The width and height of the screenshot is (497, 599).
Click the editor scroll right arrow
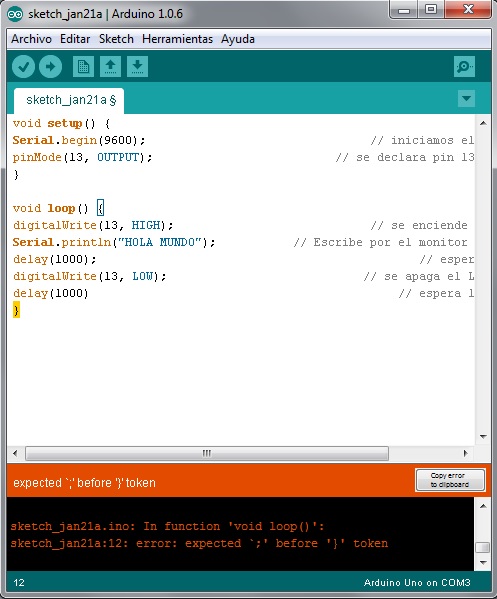[465, 453]
